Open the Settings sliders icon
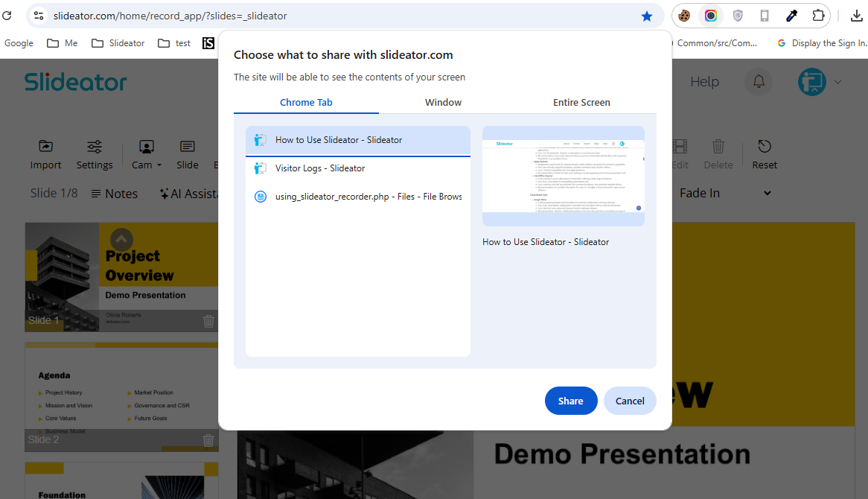Image resolution: width=868 pixels, height=499 pixels. (x=94, y=154)
